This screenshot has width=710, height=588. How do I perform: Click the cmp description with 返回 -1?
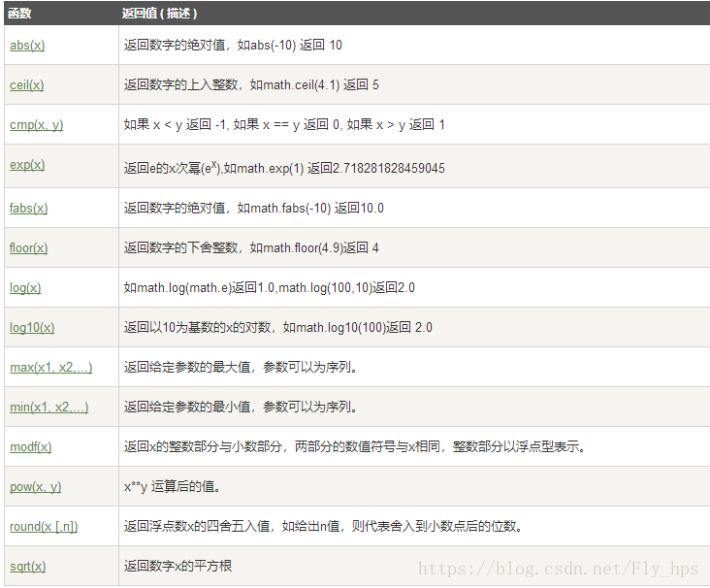coord(284,124)
